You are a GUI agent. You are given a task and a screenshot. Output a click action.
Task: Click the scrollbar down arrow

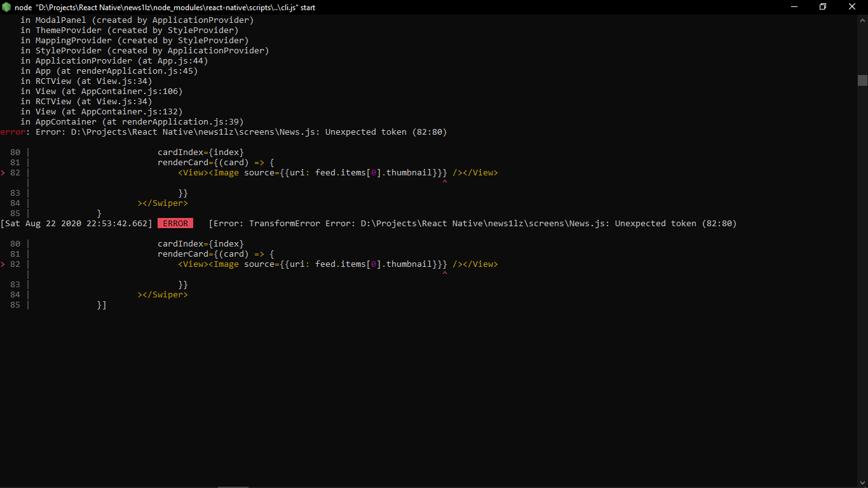point(862,481)
